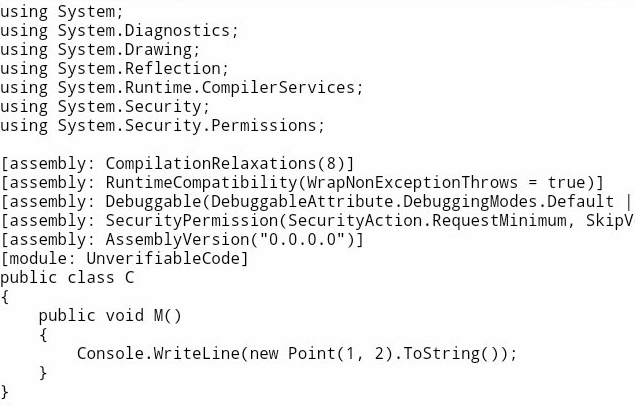
Task: Click the CompilationRelaxations attribute text
Action: coord(211,164)
